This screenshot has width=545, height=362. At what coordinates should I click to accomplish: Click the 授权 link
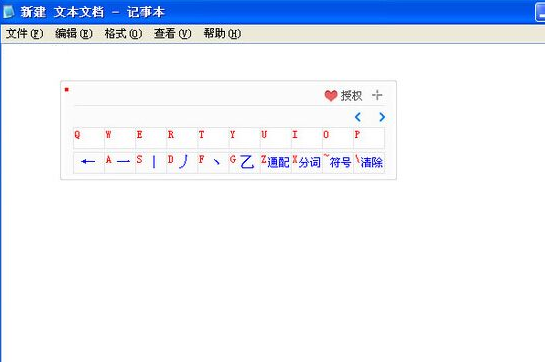click(x=351, y=96)
